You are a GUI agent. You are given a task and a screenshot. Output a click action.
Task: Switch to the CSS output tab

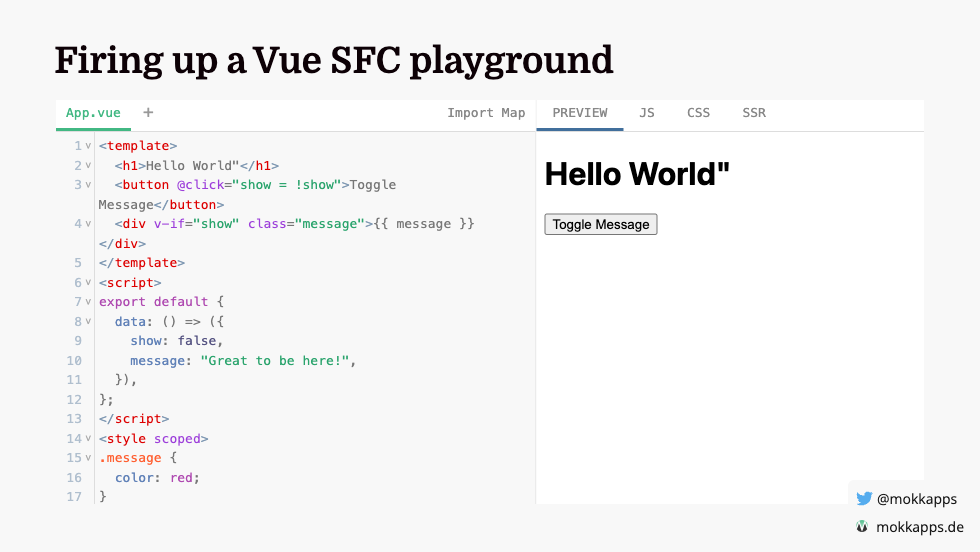[698, 113]
